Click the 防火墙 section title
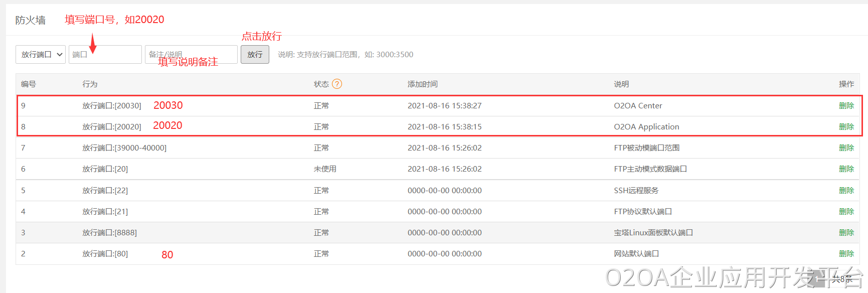Viewport: 868px width, 293px height. (30, 20)
